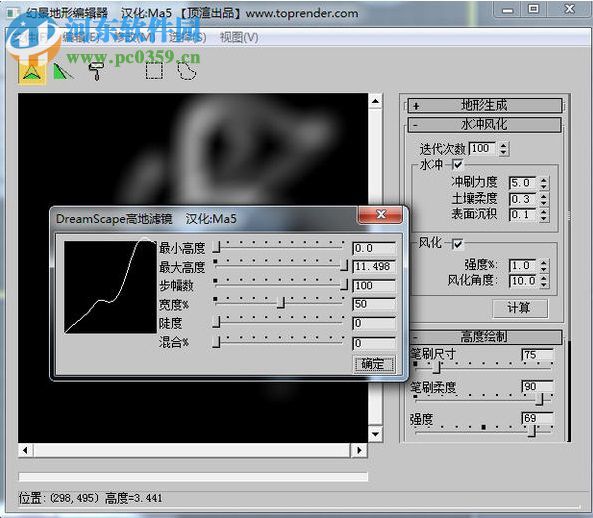
Task: Select the terrain raise tool icon
Action: coord(32,72)
